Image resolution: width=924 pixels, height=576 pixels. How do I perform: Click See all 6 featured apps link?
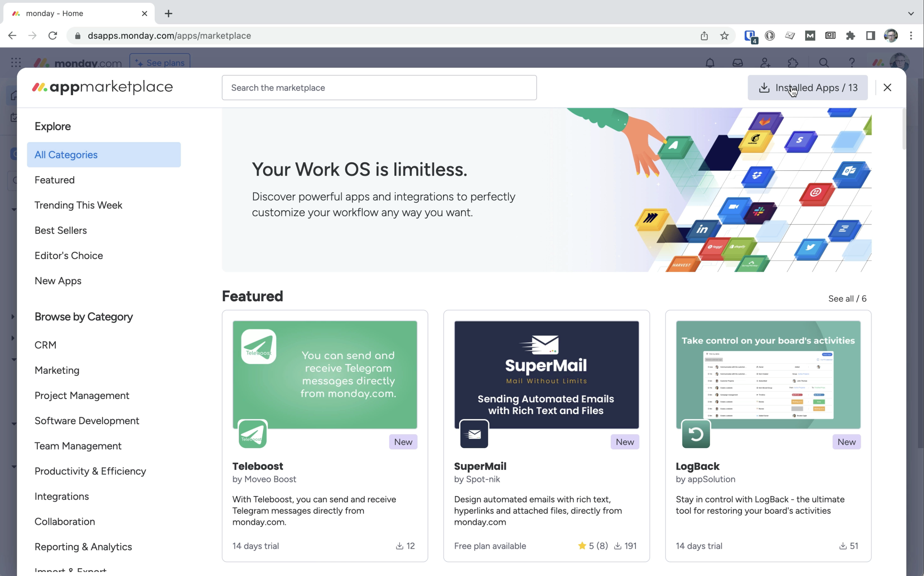847,298
